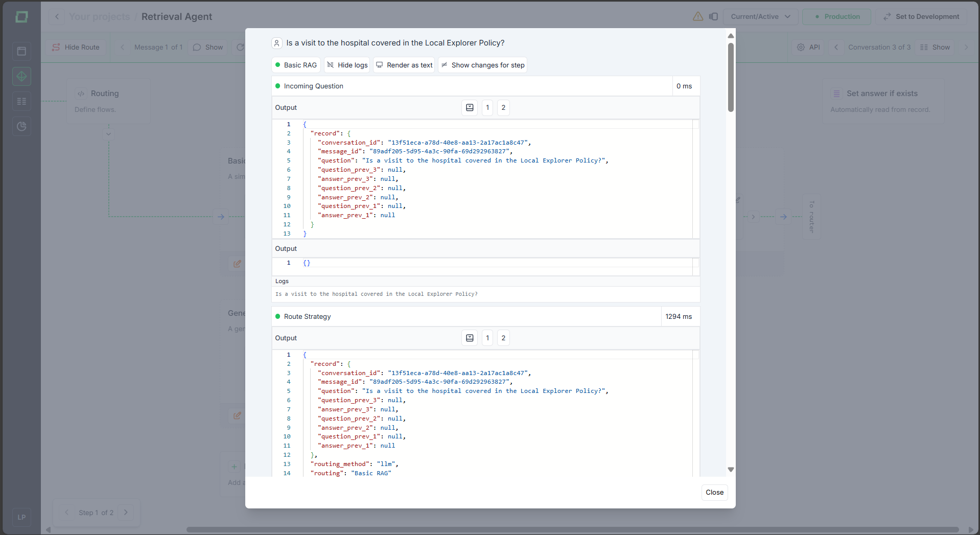Go to previous step arrow
The width and height of the screenshot is (980, 535).
(66, 512)
